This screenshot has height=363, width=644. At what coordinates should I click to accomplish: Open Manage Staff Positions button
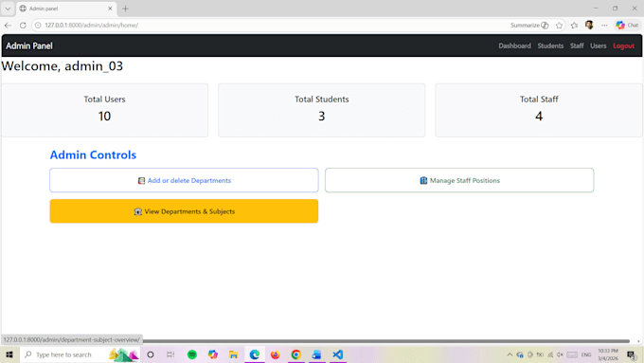point(459,180)
